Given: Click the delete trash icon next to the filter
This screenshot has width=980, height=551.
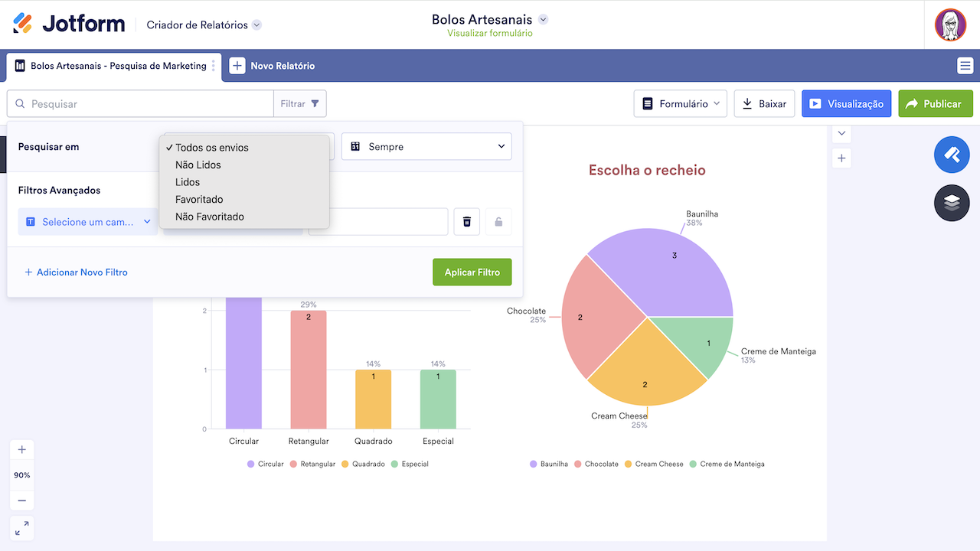Looking at the screenshot, I should [x=466, y=221].
